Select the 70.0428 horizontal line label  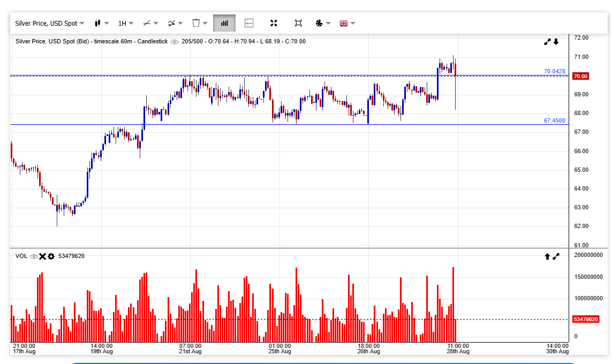[554, 71]
